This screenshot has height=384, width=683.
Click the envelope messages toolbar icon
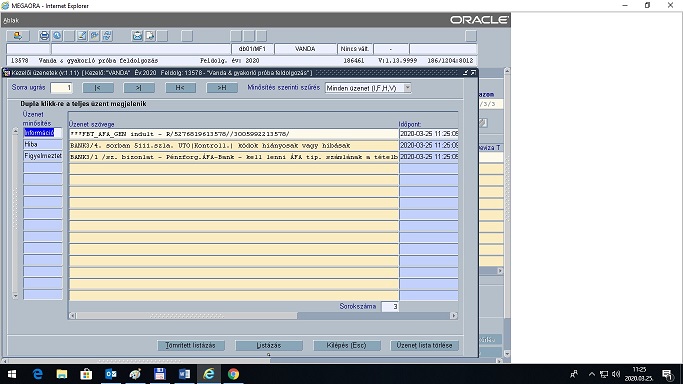click(137, 36)
